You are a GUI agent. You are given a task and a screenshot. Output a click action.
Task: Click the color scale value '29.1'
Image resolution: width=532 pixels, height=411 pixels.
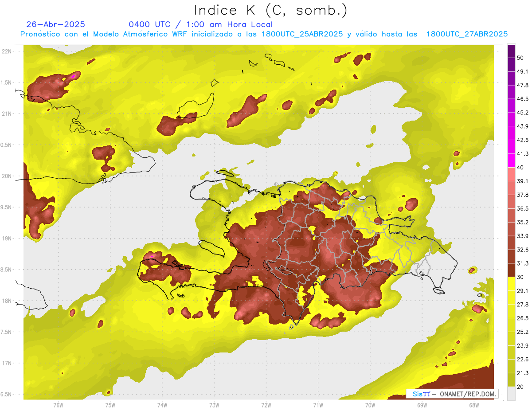(523, 291)
